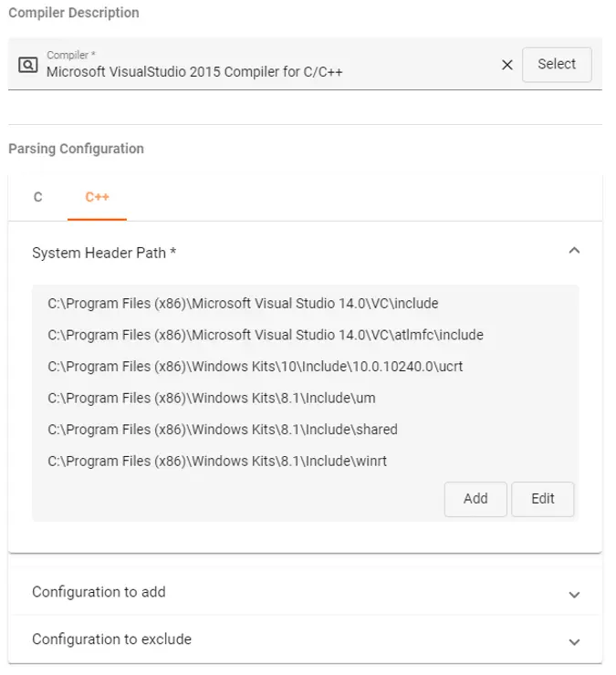This screenshot has width=616, height=675.
Task: Clear the selected compiler with X icon
Action: (x=507, y=65)
